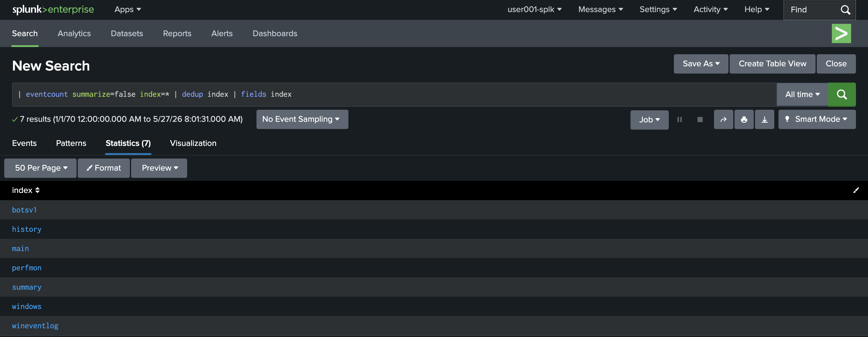Click the magnifier icon in Find box
Screen dimensions: 868x337
(x=845, y=10)
